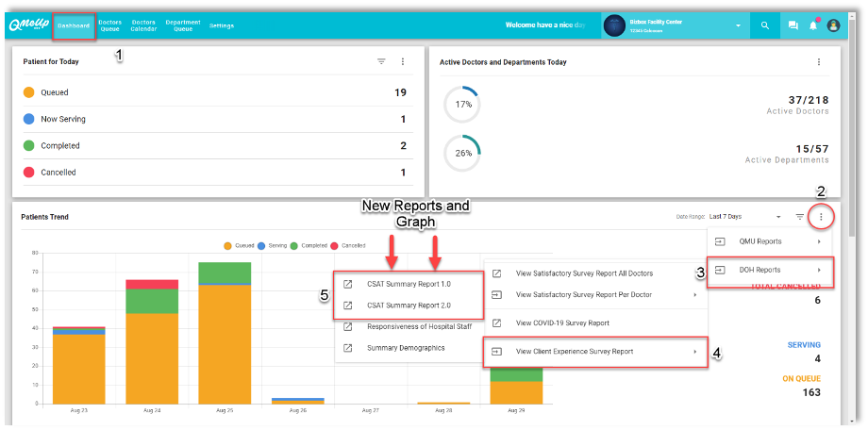The image size is (868, 430).
Task: Click the filter icon in Patient for Today
Action: [x=382, y=61]
